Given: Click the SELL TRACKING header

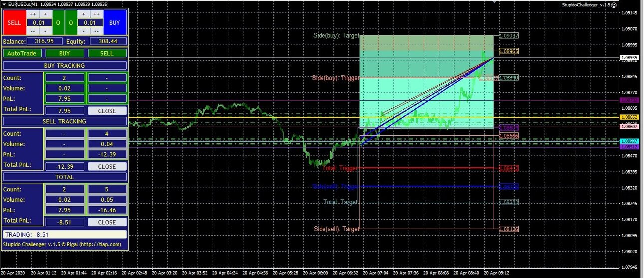Looking at the screenshot, I should (x=65, y=121).
